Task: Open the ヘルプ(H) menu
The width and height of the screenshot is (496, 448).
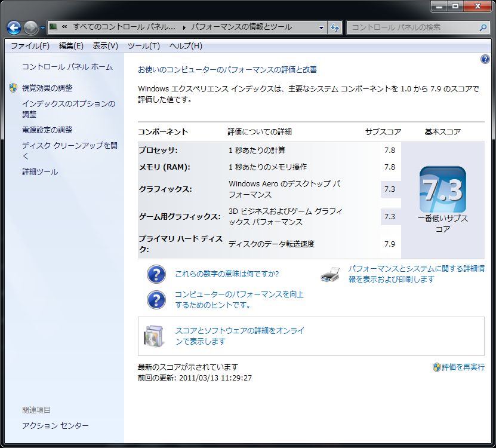Action: (x=186, y=46)
